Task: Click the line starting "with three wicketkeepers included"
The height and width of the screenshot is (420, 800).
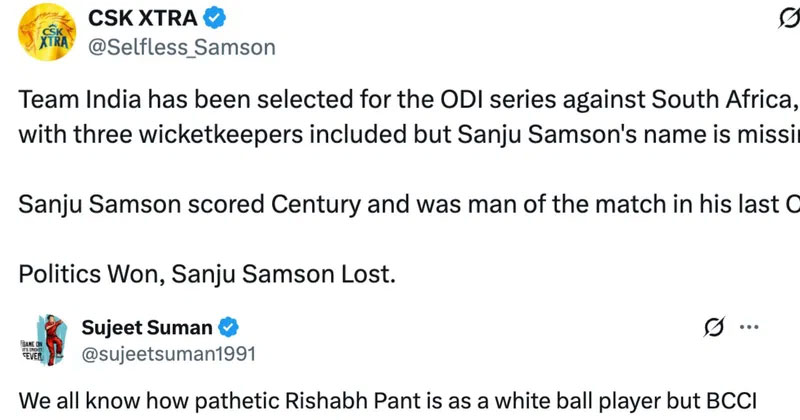Action: click(400, 136)
